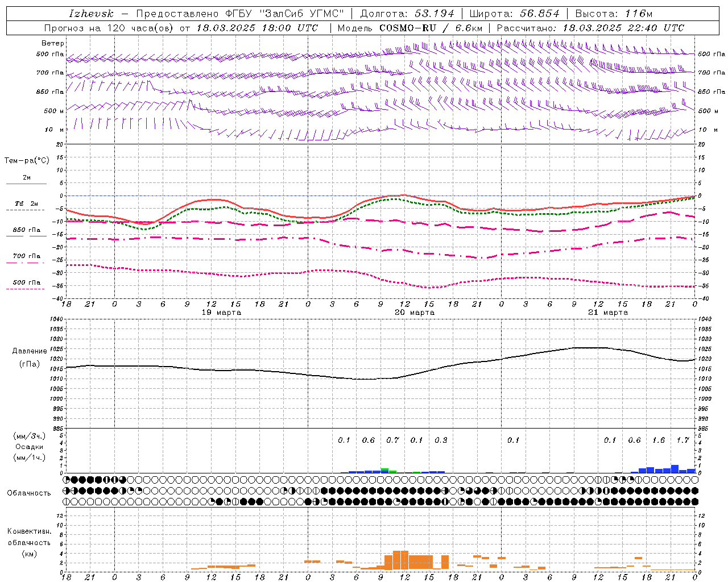This screenshot has height=582, width=728.
Task: Click 'Прогноз на 120 часа(ов)' header text
Action: (x=109, y=28)
